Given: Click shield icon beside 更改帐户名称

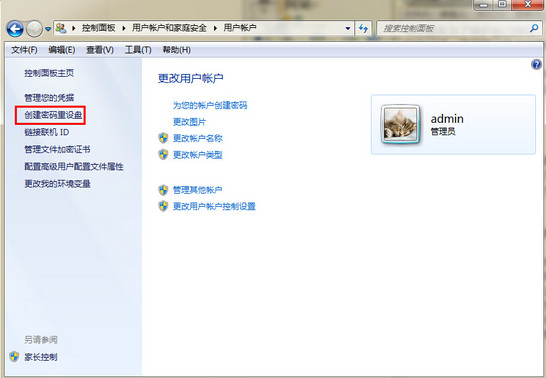Looking at the screenshot, I should 163,138.
